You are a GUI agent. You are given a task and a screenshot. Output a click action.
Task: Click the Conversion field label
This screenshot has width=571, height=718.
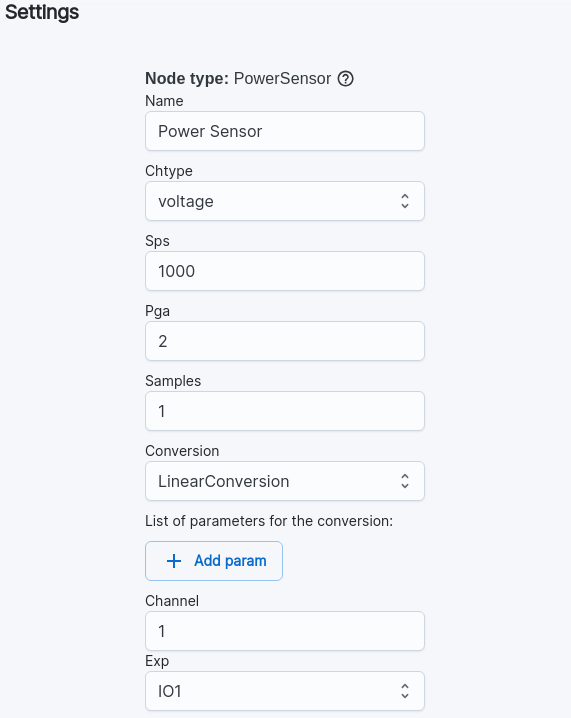182,451
